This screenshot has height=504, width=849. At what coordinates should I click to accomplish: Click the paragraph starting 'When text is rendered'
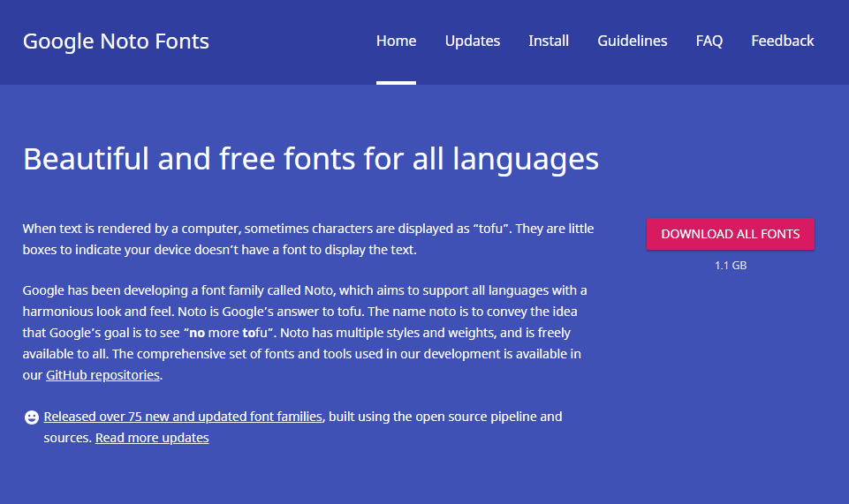[308, 239]
